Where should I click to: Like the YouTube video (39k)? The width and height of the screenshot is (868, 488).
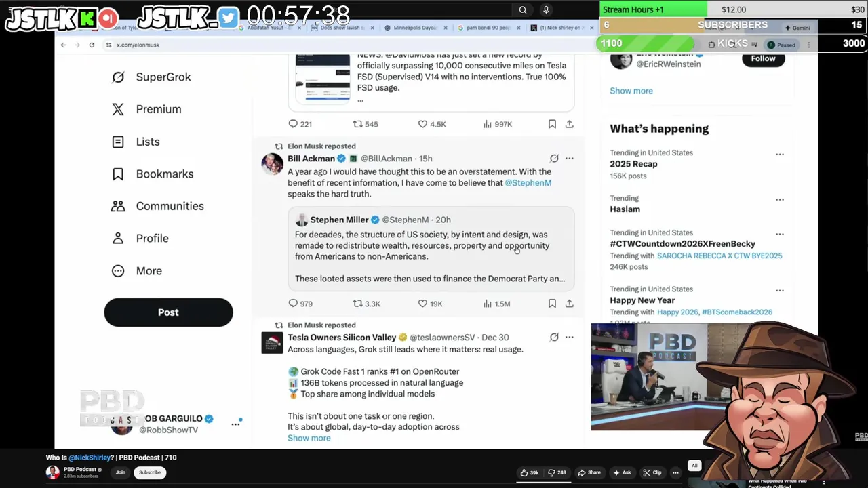[x=530, y=472]
